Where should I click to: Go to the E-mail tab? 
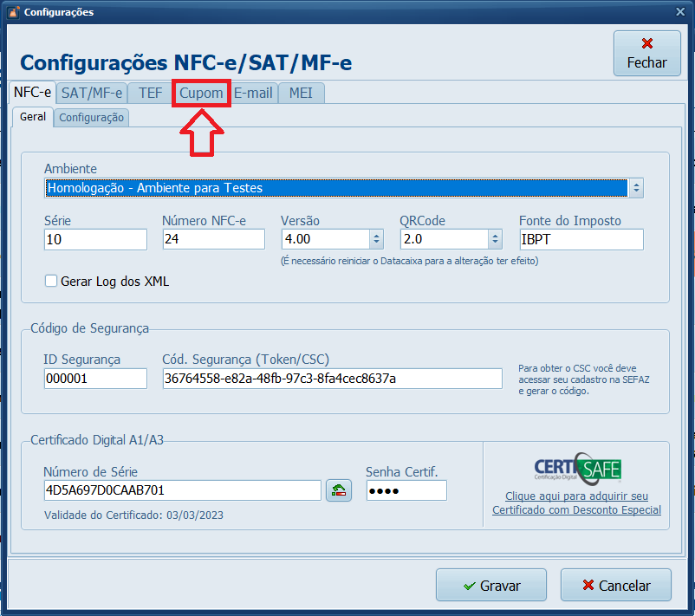pyautogui.click(x=253, y=93)
